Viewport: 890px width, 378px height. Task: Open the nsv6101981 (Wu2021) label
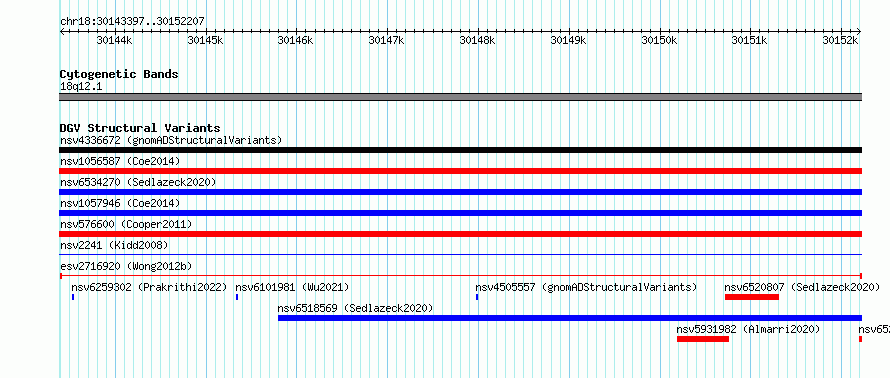(292, 287)
